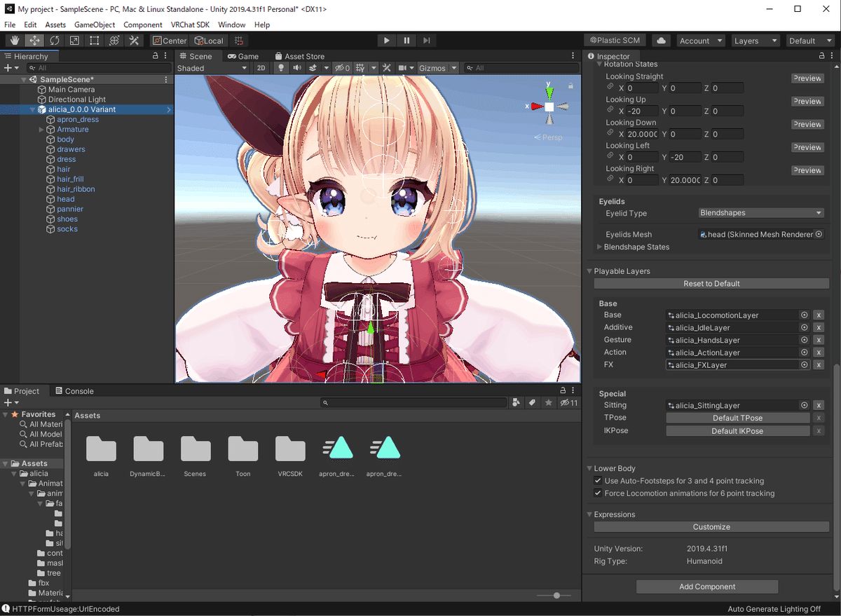Open the Shaded draw mode dropdown
This screenshot has height=616, width=841.
click(212, 68)
